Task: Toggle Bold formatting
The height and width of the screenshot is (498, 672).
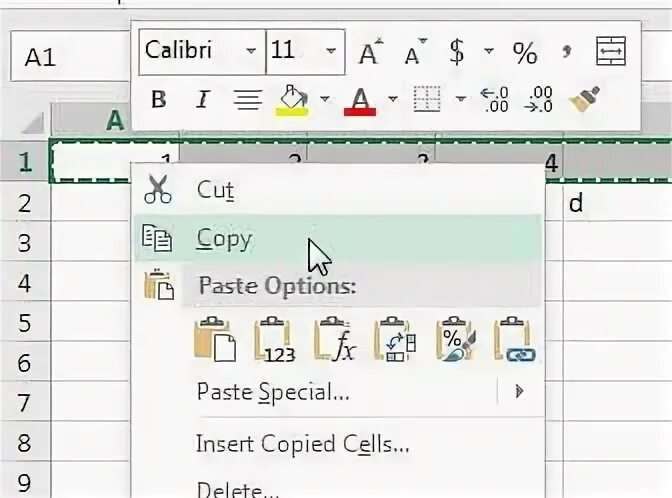Action: pos(158,99)
